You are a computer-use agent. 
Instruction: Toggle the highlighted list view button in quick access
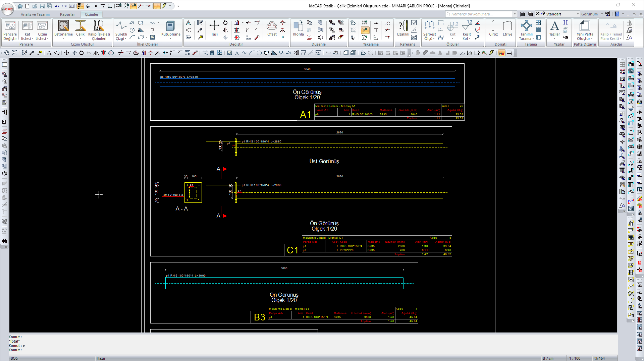(80, 6)
